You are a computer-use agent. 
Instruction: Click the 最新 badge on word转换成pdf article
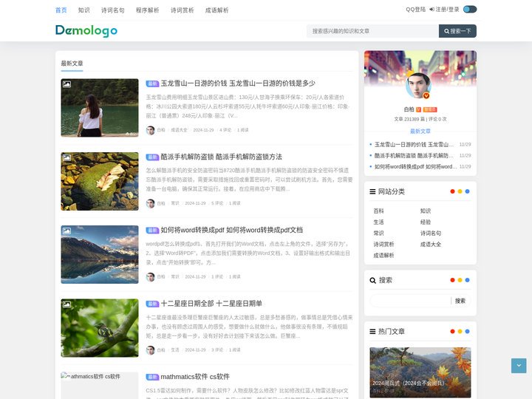[152, 231]
